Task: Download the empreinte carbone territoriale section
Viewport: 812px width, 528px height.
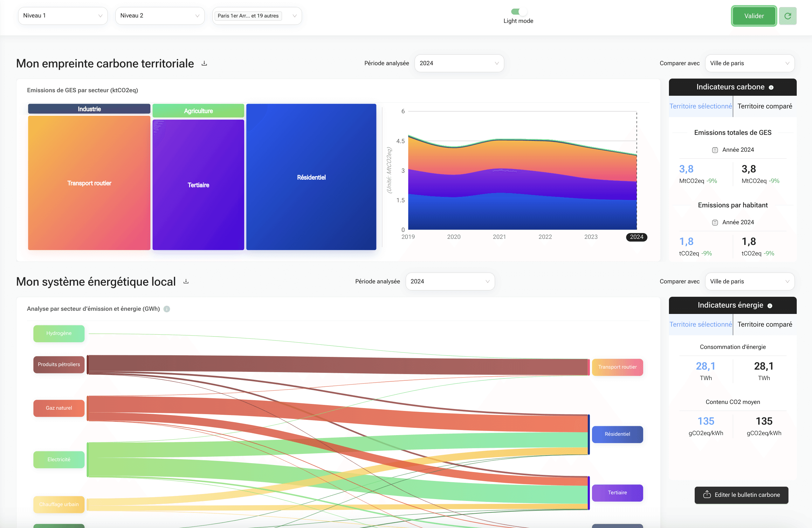Action: pos(204,63)
